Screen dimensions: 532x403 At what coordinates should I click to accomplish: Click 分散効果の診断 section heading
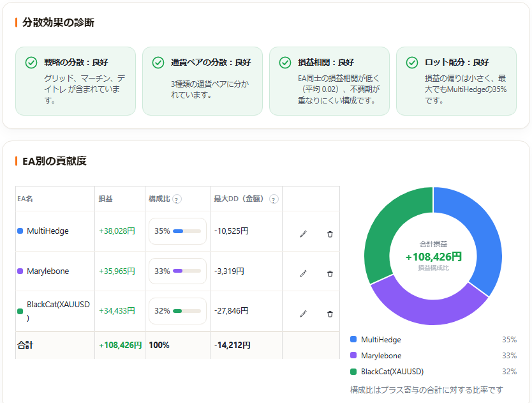pyautogui.click(x=58, y=22)
